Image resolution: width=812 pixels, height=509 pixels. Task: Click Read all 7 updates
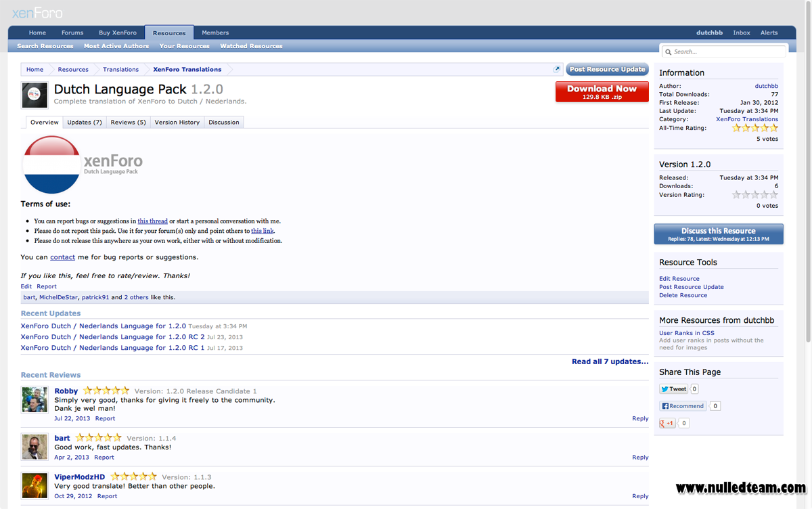(x=610, y=361)
